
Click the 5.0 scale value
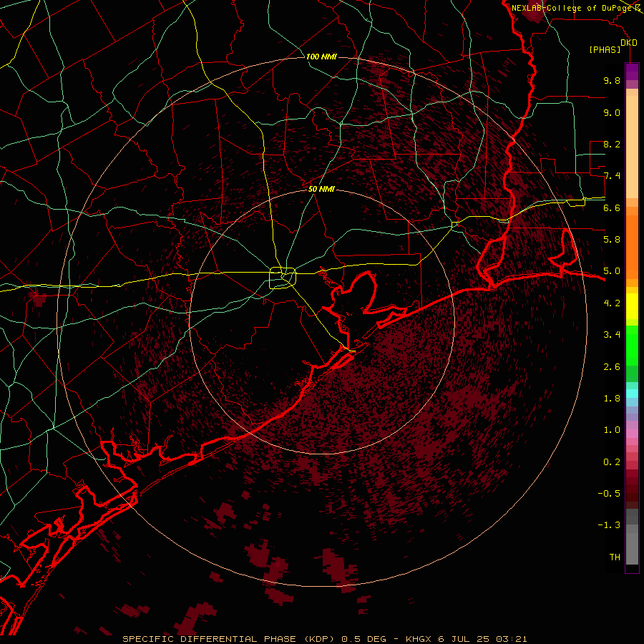(x=612, y=271)
